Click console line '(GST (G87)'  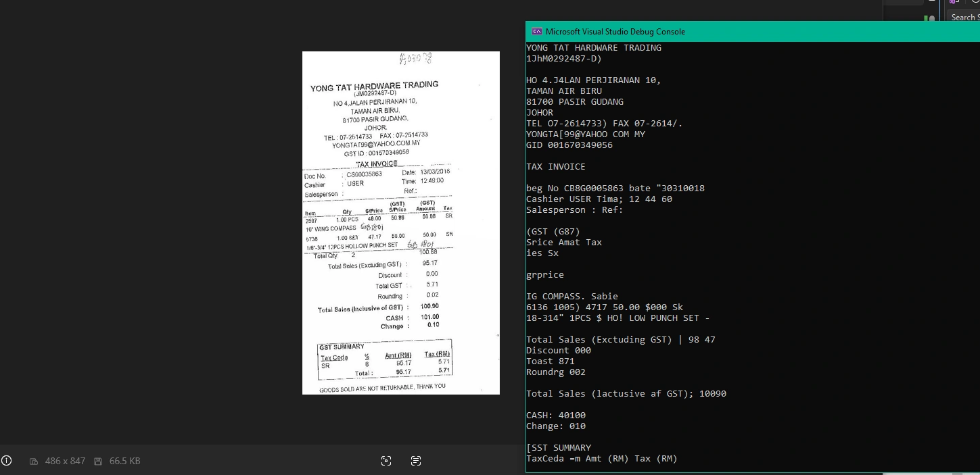click(x=553, y=232)
